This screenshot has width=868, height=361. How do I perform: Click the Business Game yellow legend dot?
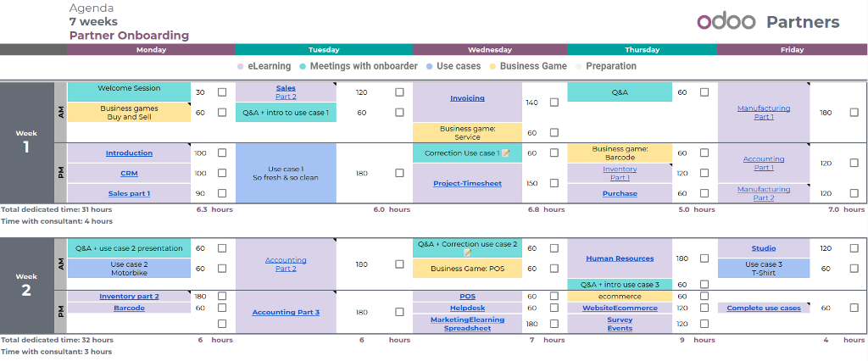point(492,66)
